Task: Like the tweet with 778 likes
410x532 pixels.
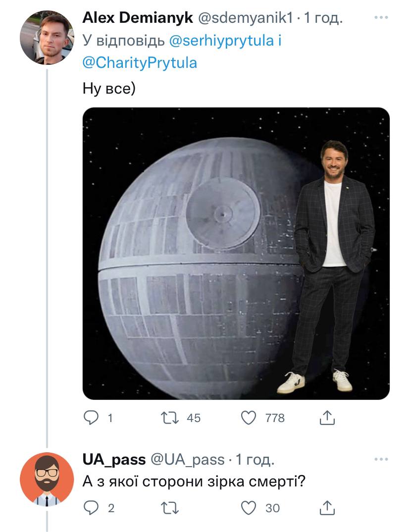Action: (x=249, y=418)
